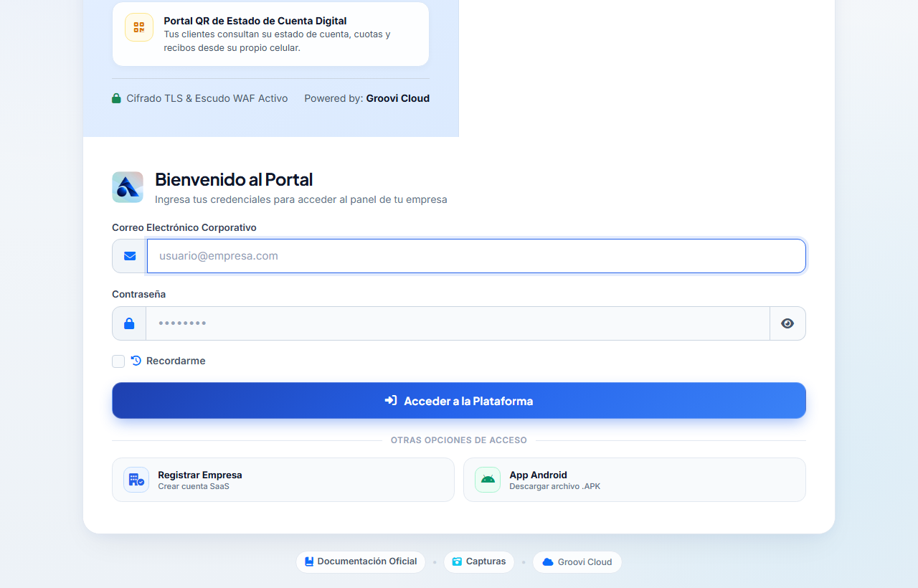Viewport: 918px width, 588px height.
Task: Click the orange QR portal icon
Action: pos(139,27)
